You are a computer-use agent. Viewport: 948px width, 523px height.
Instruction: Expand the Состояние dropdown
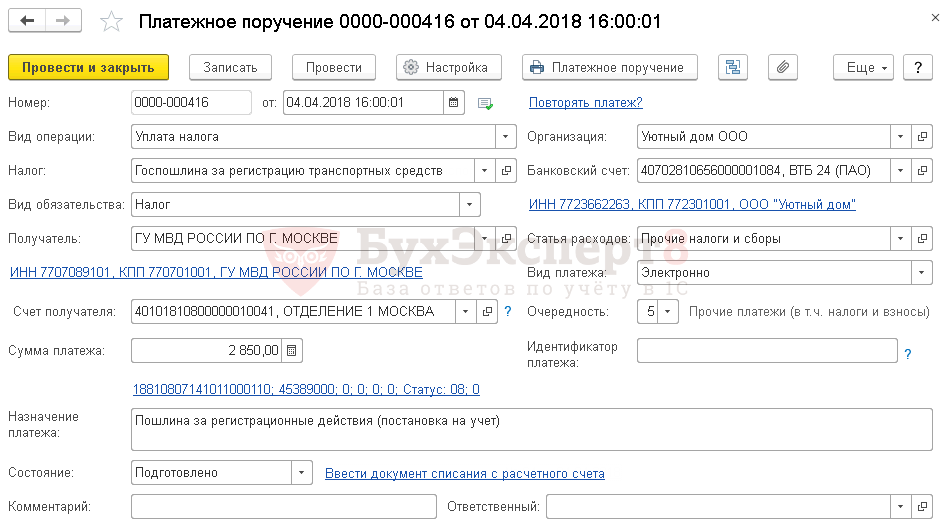[x=302, y=473]
